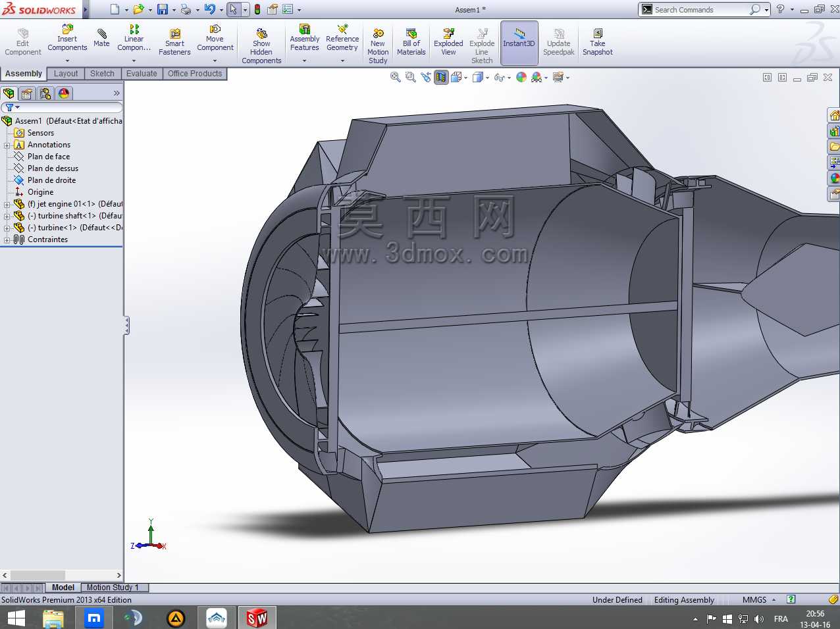Open File Explorer from taskbar
The image size is (840, 629).
[x=53, y=618]
